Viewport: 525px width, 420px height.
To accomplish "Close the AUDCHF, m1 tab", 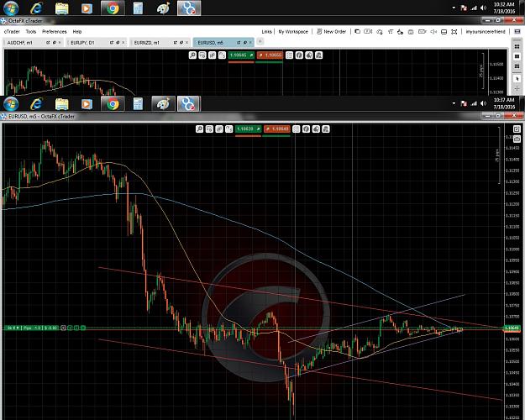I will click(60, 43).
